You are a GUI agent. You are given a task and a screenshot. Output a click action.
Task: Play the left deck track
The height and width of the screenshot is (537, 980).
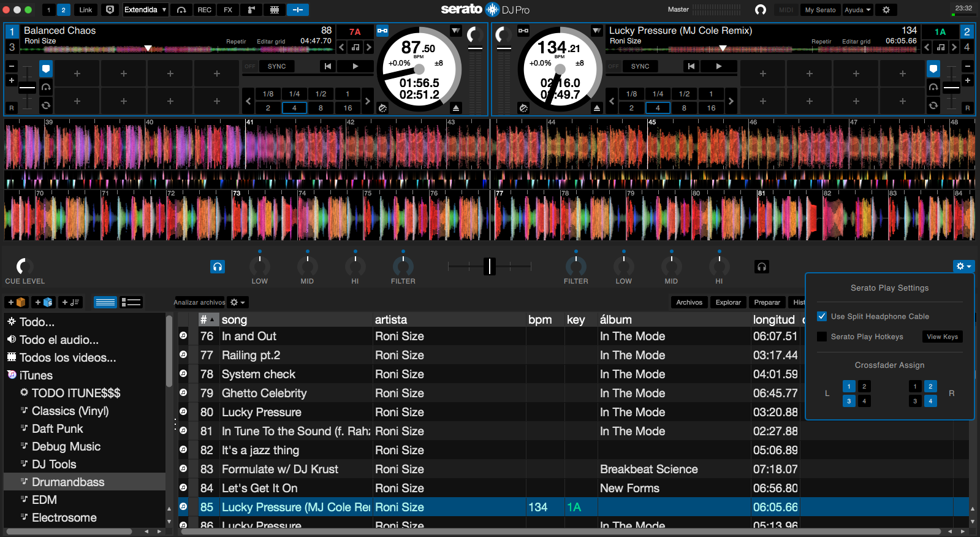click(355, 66)
